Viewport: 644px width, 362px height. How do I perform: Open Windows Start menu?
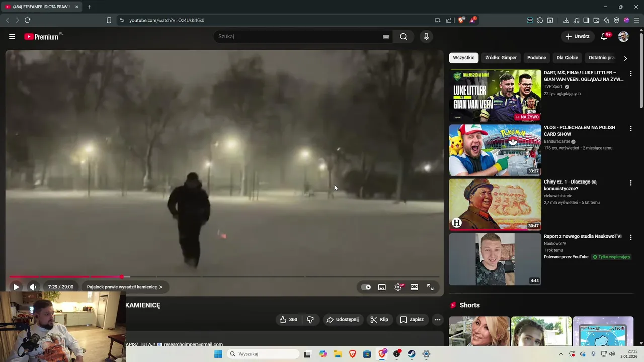pyautogui.click(x=218, y=354)
